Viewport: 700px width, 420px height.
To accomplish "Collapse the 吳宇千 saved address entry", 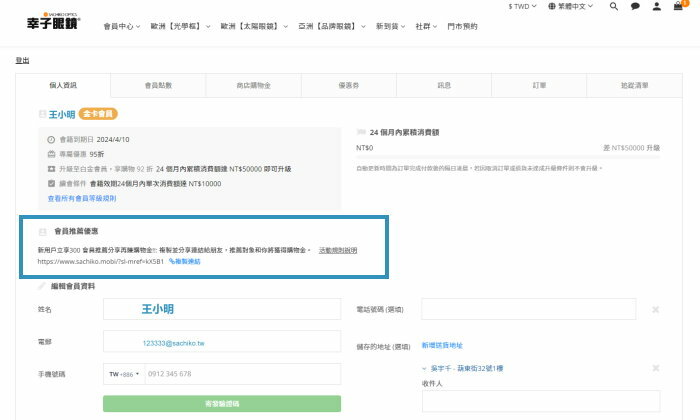I will (426, 369).
